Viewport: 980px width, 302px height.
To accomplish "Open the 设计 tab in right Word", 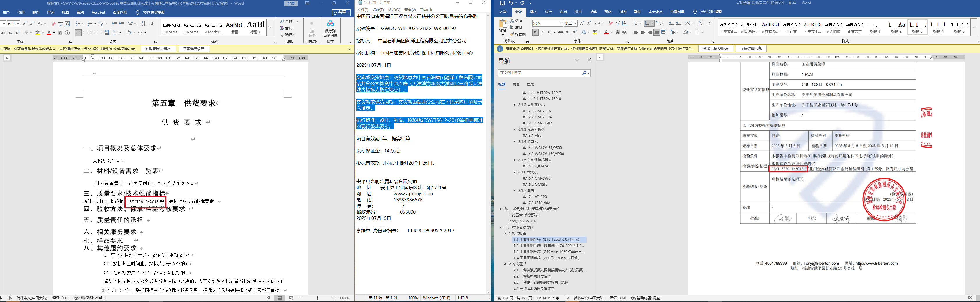I will (548, 12).
